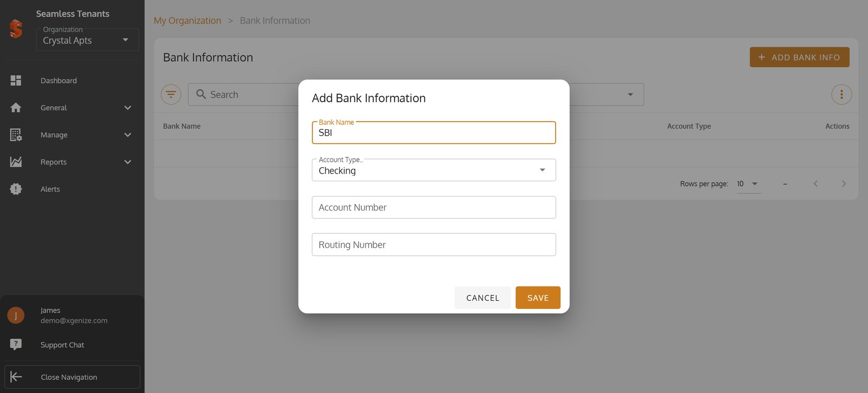Click the Manage building icon
Image resolution: width=868 pixels, height=393 pixels.
point(16,135)
